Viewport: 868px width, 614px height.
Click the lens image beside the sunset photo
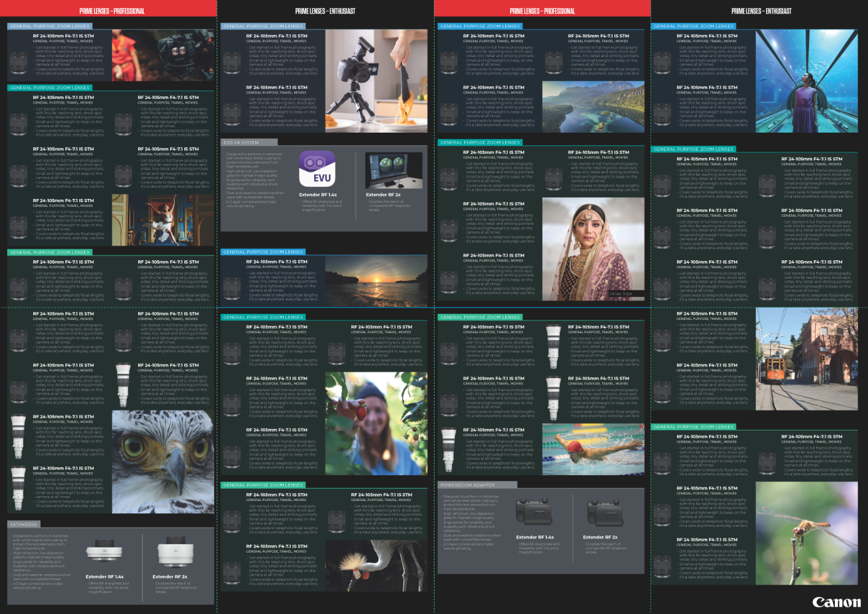tap(232, 289)
